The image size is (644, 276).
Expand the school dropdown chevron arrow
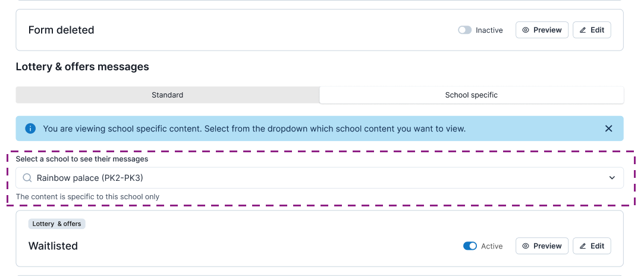612,178
